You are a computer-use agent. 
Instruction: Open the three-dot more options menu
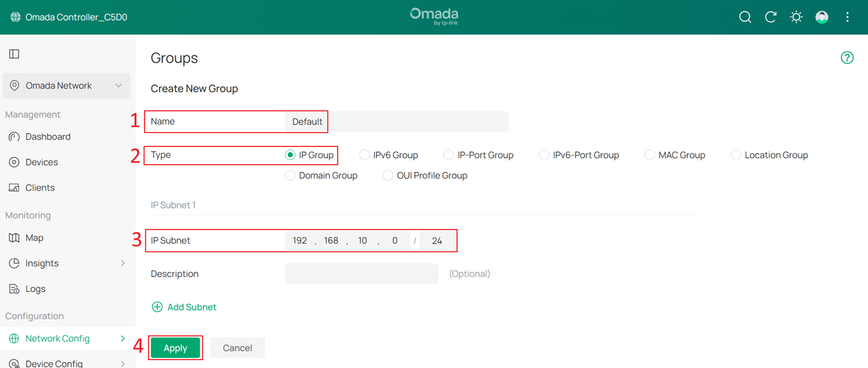click(x=848, y=17)
